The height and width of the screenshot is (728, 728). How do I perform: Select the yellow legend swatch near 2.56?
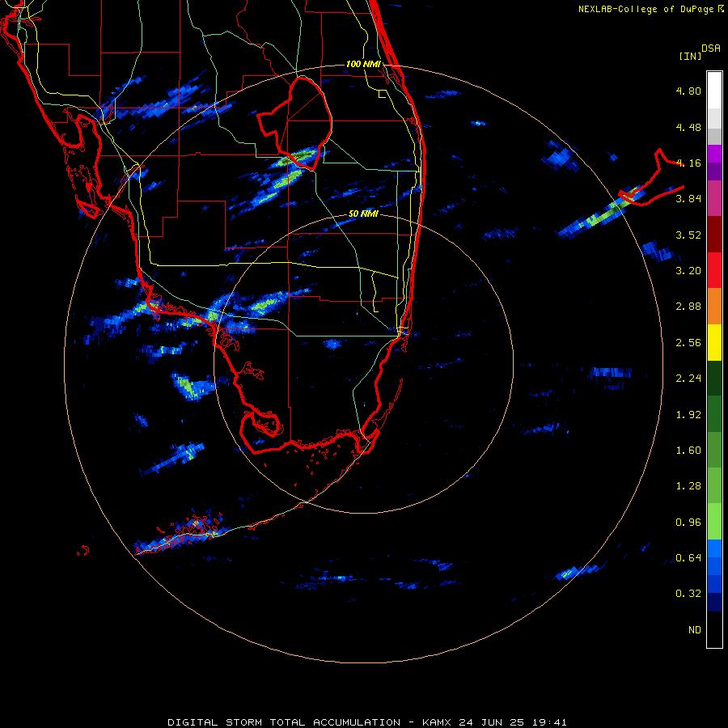714,342
